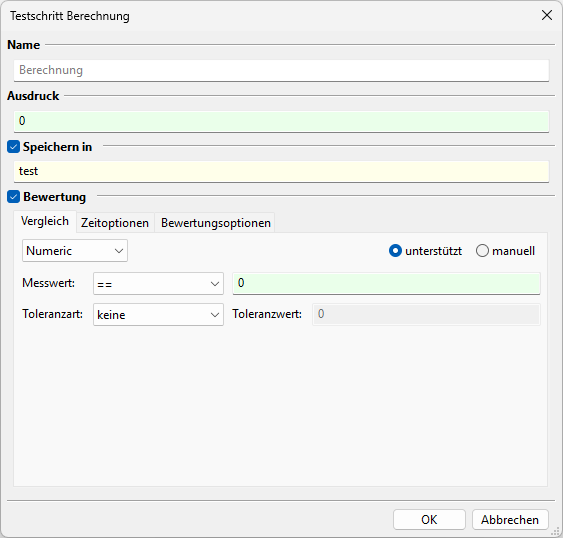The height and width of the screenshot is (538, 563).
Task: Confirm with the OK button
Action: coord(429,520)
